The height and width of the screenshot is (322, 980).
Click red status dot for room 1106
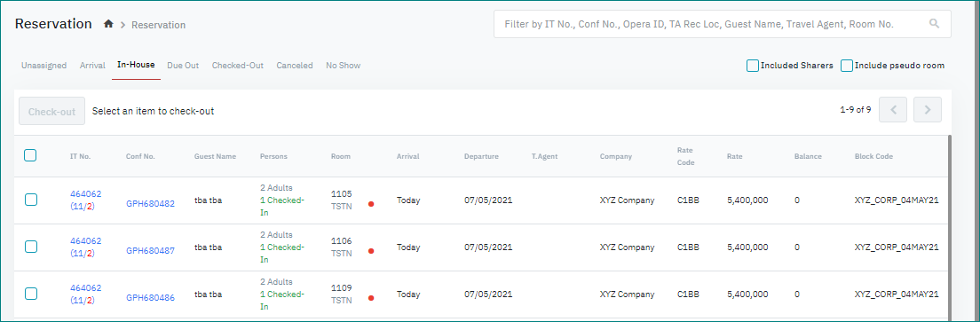tap(371, 251)
